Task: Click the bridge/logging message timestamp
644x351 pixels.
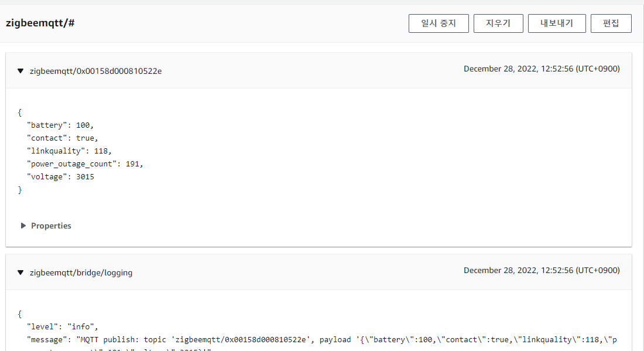Action: pos(542,270)
